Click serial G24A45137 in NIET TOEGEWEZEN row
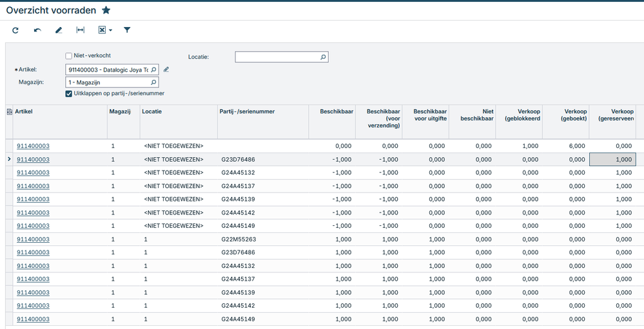Viewport: 644px width, 329px height. tap(239, 186)
